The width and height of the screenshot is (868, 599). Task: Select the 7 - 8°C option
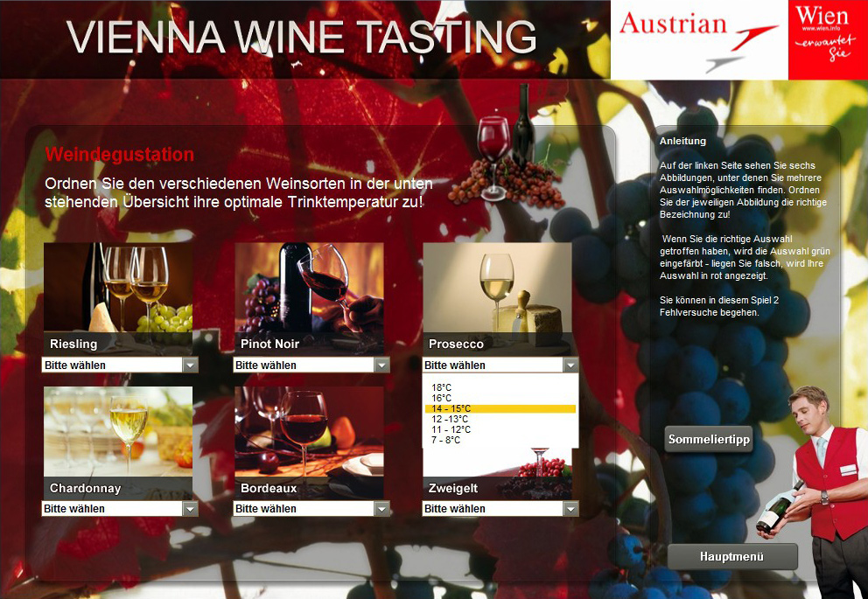point(445,440)
